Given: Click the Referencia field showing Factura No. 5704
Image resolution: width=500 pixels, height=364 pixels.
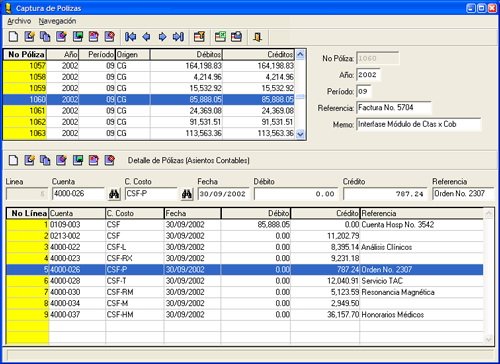Looking at the screenshot, I should 394,108.
